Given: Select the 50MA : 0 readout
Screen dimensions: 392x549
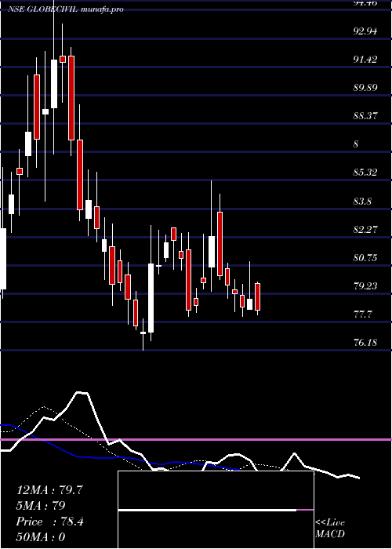Looking at the screenshot, I should [x=41, y=537].
